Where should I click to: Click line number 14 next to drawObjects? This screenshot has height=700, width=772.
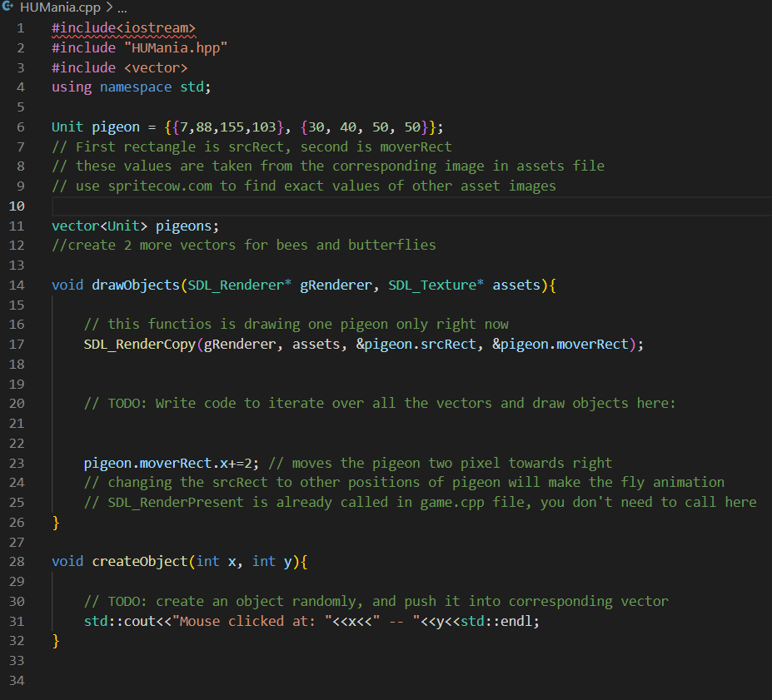(x=17, y=285)
